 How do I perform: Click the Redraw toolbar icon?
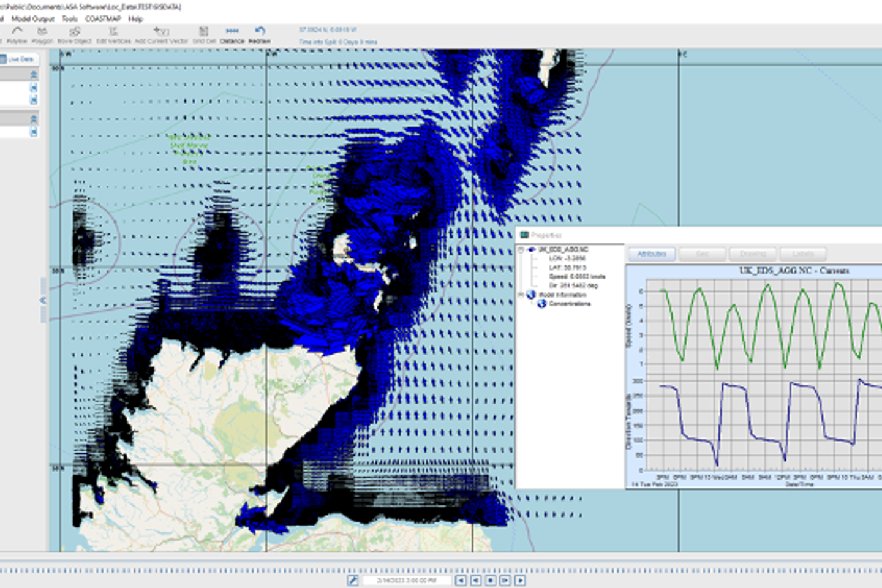(x=260, y=34)
